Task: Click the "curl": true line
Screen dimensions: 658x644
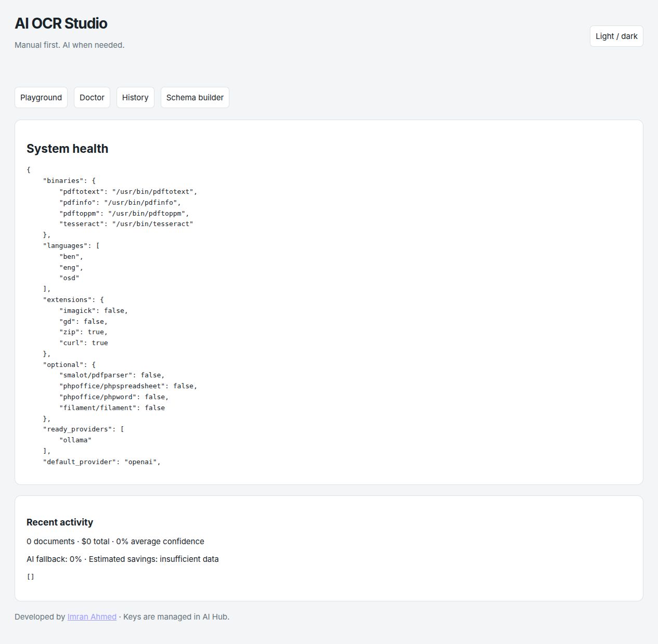Action: tap(84, 343)
